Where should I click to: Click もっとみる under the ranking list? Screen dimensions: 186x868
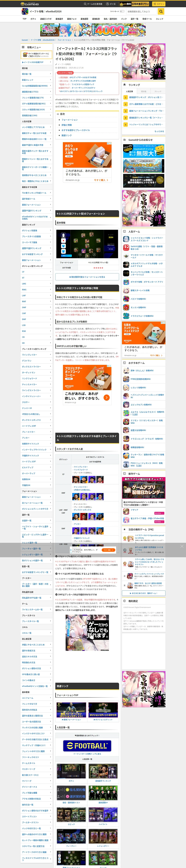(x=159, y=131)
